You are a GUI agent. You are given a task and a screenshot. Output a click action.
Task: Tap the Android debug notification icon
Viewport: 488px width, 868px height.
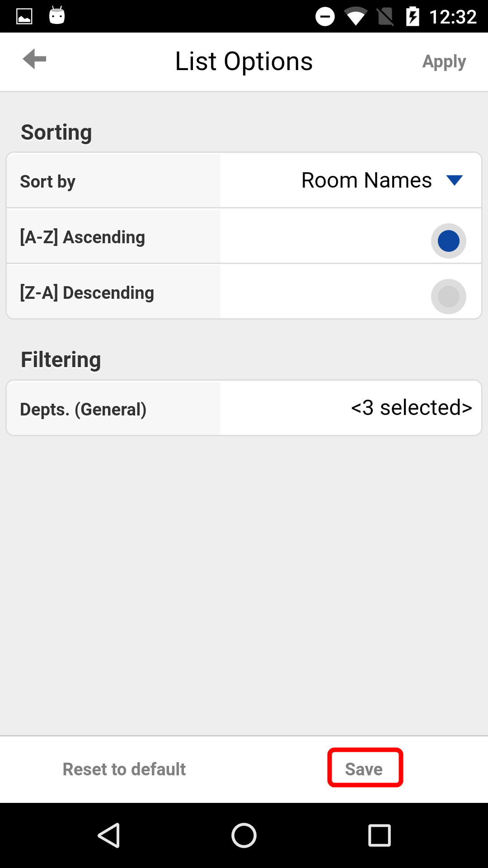coord(57,15)
